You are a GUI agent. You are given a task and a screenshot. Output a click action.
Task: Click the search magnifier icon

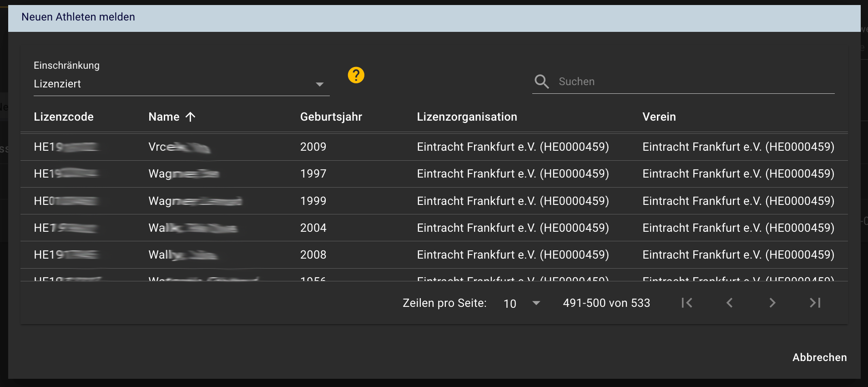point(541,81)
